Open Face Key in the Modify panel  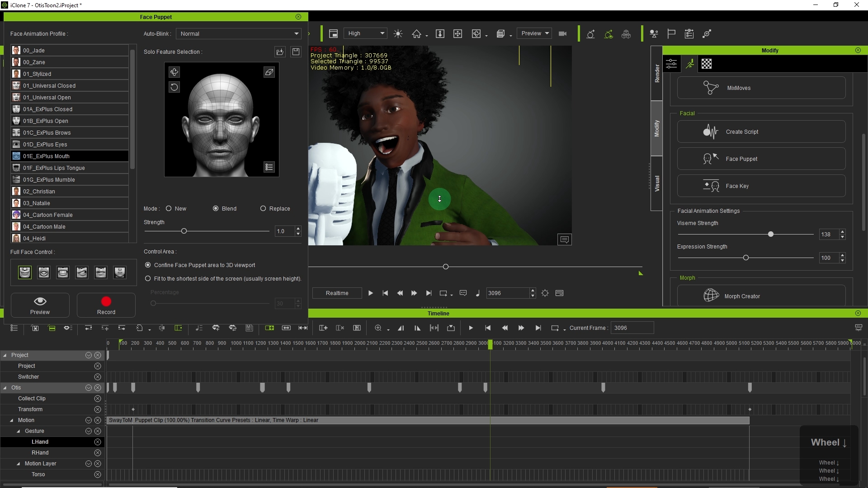tap(761, 186)
